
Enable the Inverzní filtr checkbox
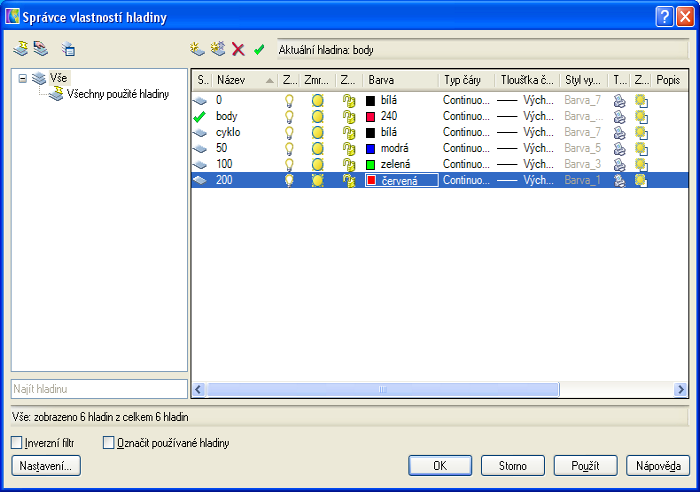[16, 442]
